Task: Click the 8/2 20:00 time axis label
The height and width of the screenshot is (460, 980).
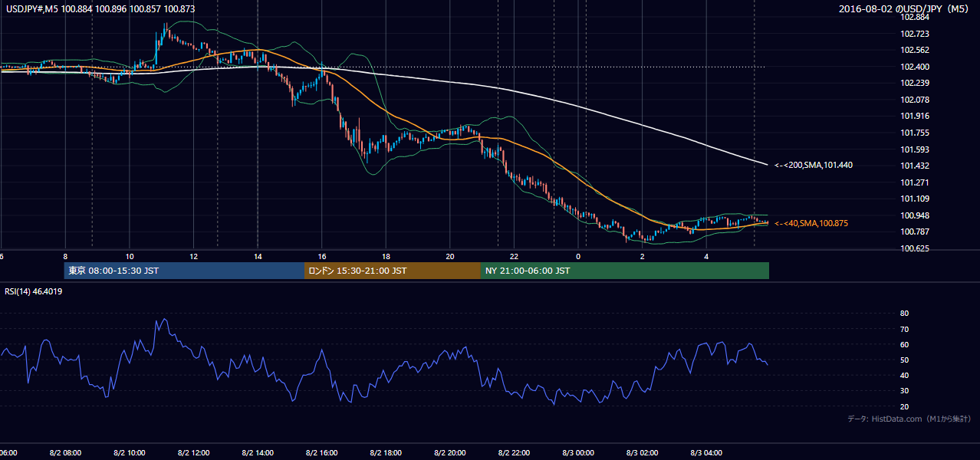Action: (449, 453)
